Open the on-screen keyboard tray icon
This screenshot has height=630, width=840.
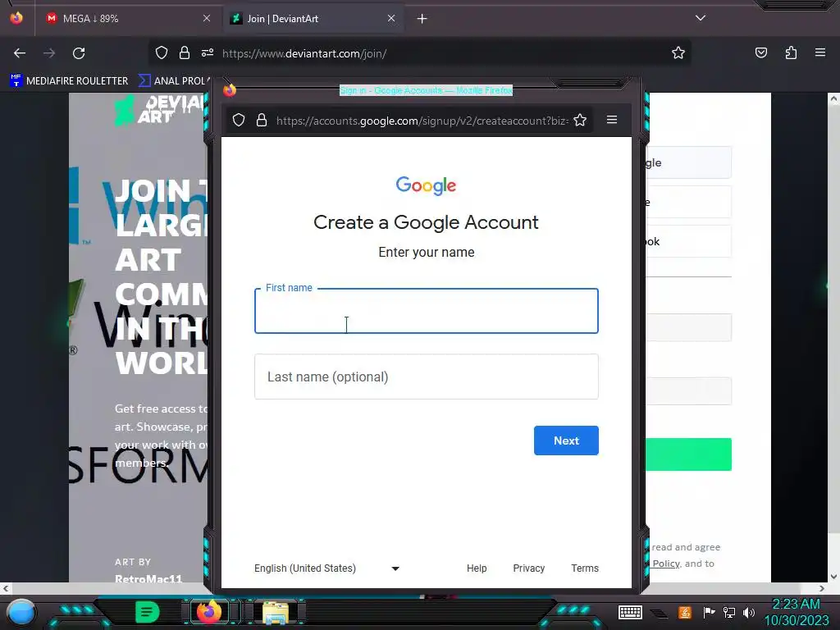click(x=630, y=612)
